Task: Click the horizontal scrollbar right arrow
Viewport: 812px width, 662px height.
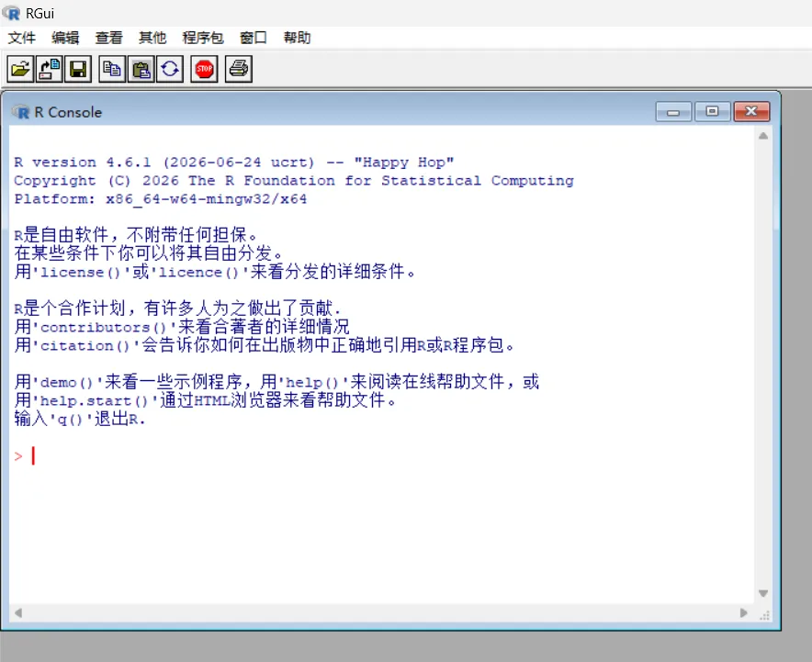Action: [x=744, y=612]
